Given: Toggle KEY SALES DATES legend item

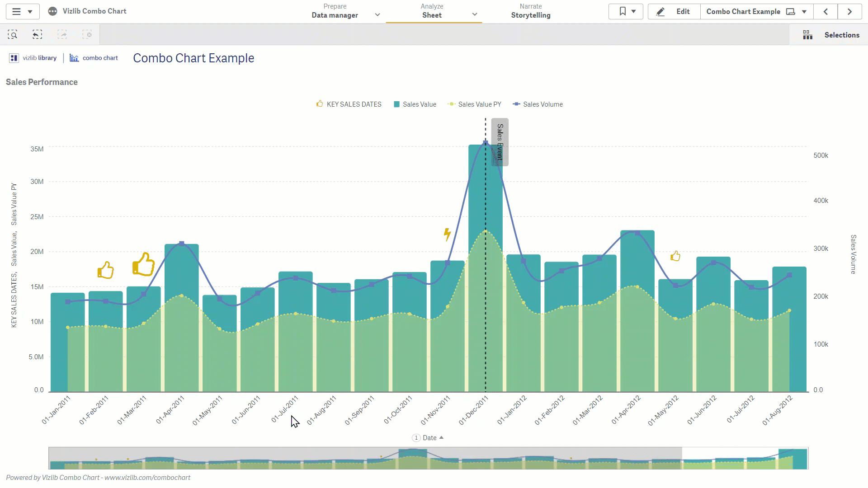Looking at the screenshot, I should [x=349, y=104].
